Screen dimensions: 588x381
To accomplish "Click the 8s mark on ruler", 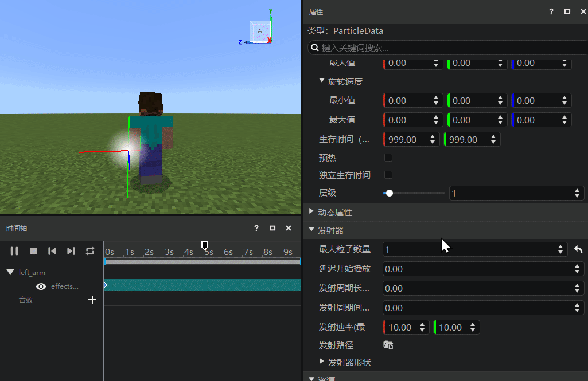I will coord(268,252).
